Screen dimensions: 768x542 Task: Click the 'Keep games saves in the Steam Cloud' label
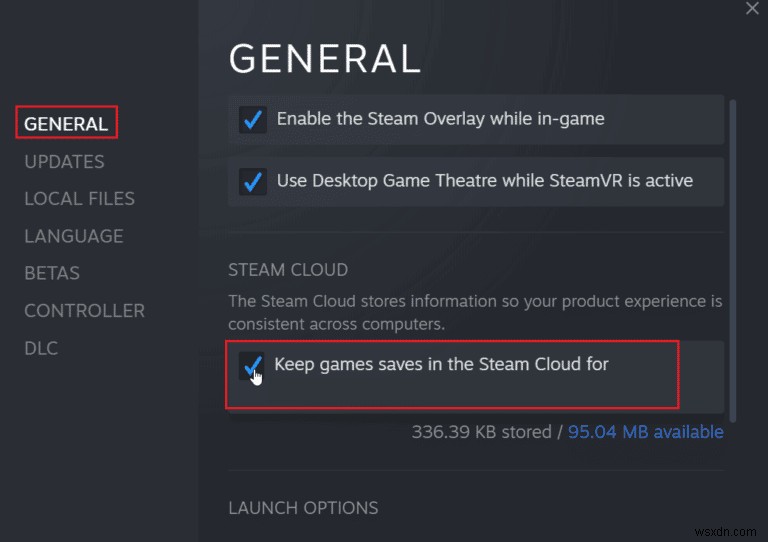coord(441,364)
